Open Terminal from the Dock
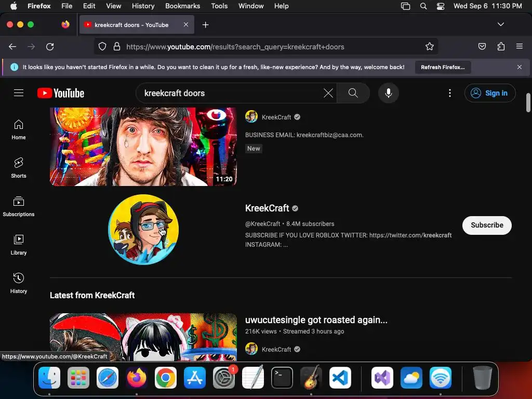532x399 pixels. (x=282, y=378)
